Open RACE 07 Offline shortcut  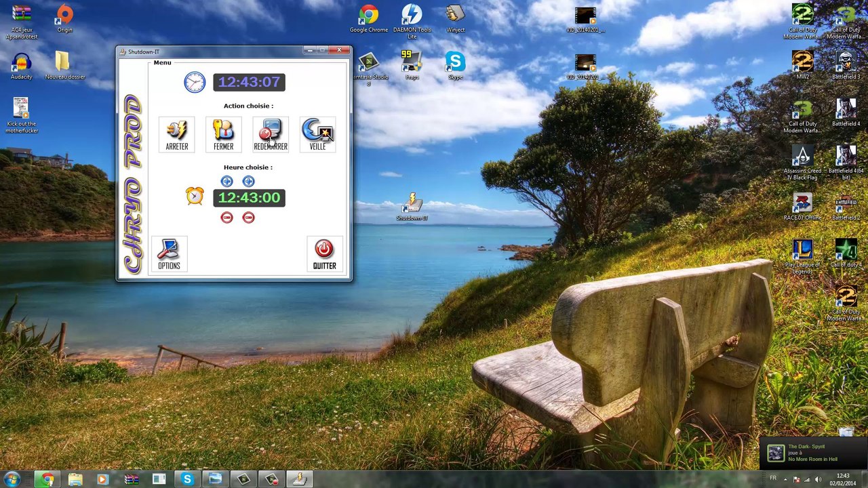pyautogui.click(x=802, y=207)
